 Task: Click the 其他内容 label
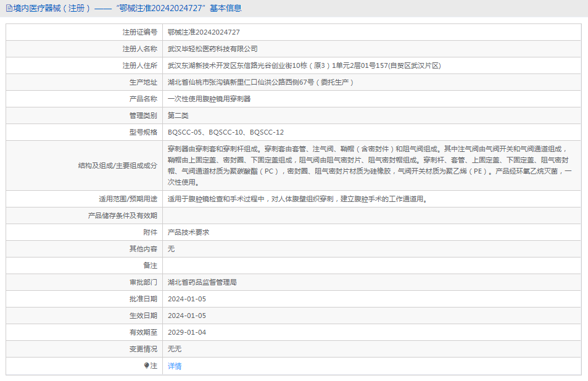tap(143, 249)
